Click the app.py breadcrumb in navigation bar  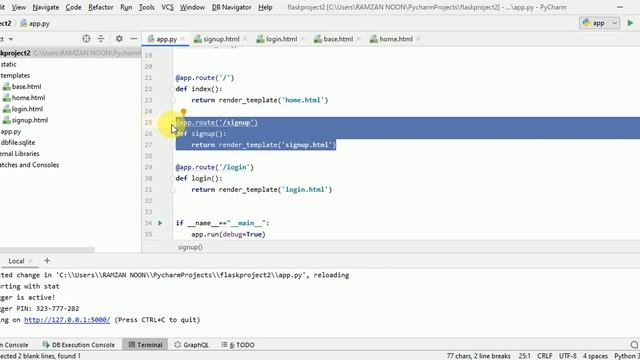coord(35,24)
